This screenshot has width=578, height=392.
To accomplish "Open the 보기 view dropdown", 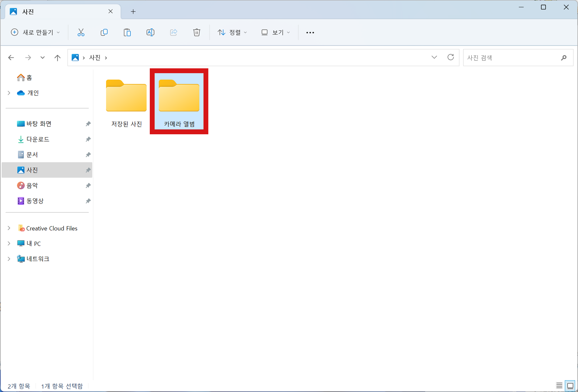I will point(276,32).
